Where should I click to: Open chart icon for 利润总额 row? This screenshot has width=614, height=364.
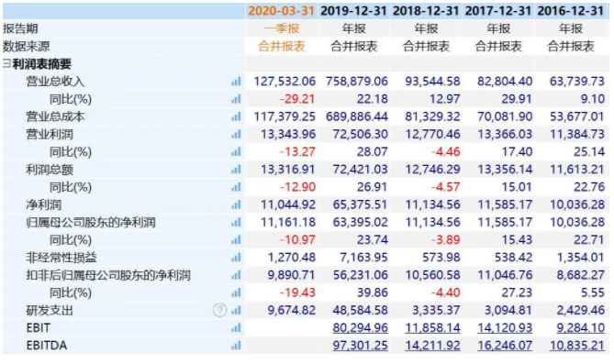(x=236, y=170)
